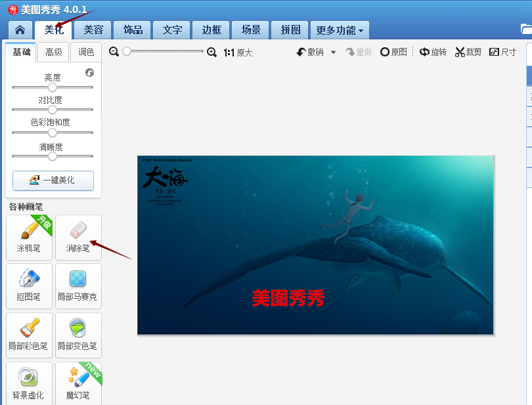The height and width of the screenshot is (405, 532).
Task: Select the 基础 sub-tab
Action: (x=21, y=53)
